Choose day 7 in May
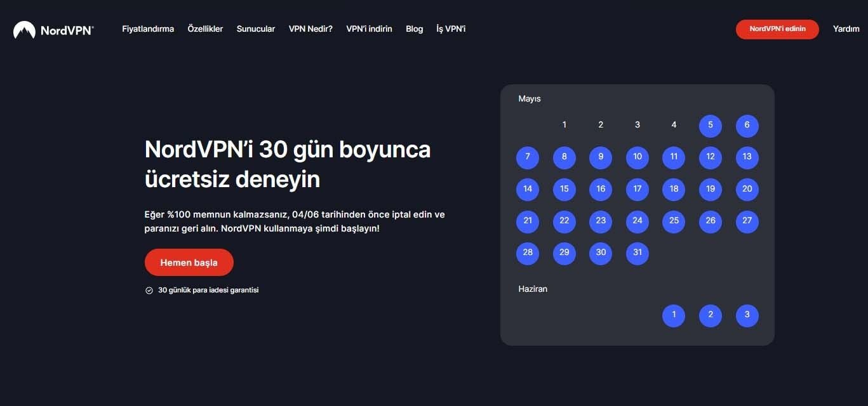Image resolution: width=868 pixels, height=406 pixels. pyautogui.click(x=528, y=157)
